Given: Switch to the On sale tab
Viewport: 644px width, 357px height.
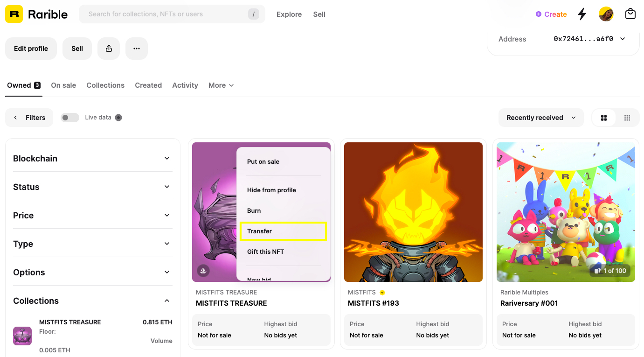Looking at the screenshot, I should [63, 85].
